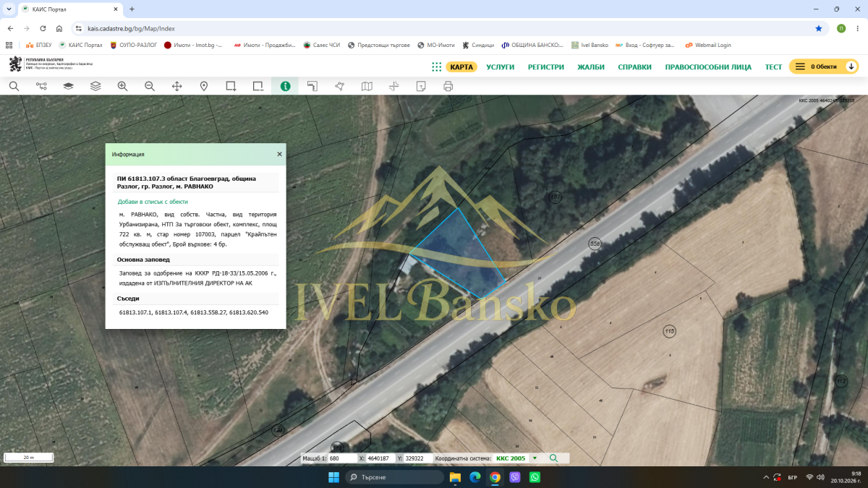Viewport: 868px width, 488px height.
Task: Zoom out with the minus magnifier
Action: pos(150,86)
